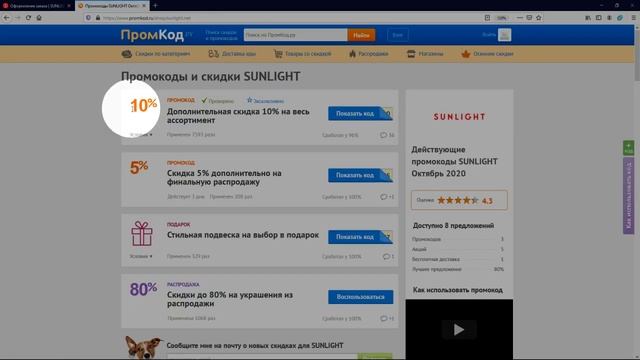Close the SUNLIGHT promo codes tab
This screenshot has height=360, width=640.
coord(144,6)
